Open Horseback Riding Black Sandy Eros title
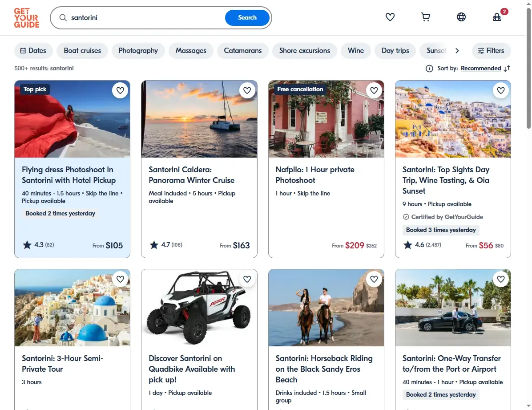The width and height of the screenshot is (532, 410). (324, 369)
